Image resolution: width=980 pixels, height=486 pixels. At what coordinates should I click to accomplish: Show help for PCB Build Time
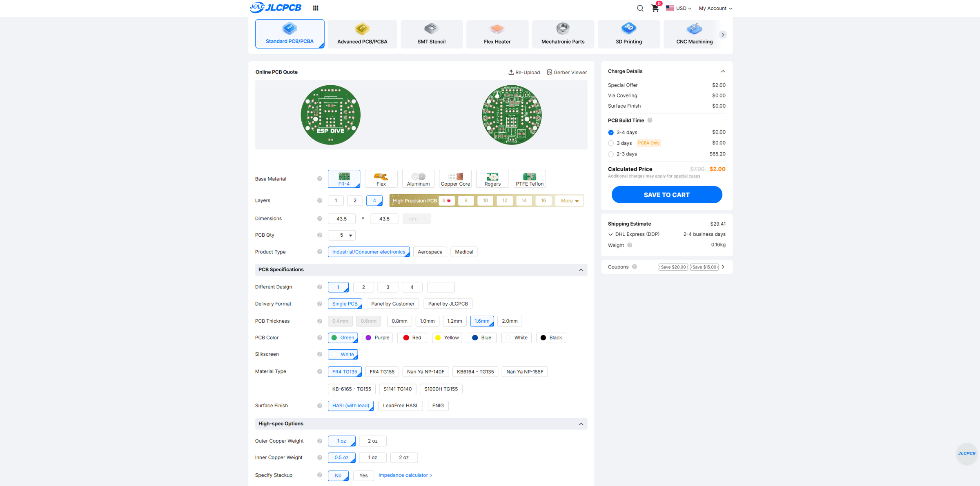click(x=650, y=120)
